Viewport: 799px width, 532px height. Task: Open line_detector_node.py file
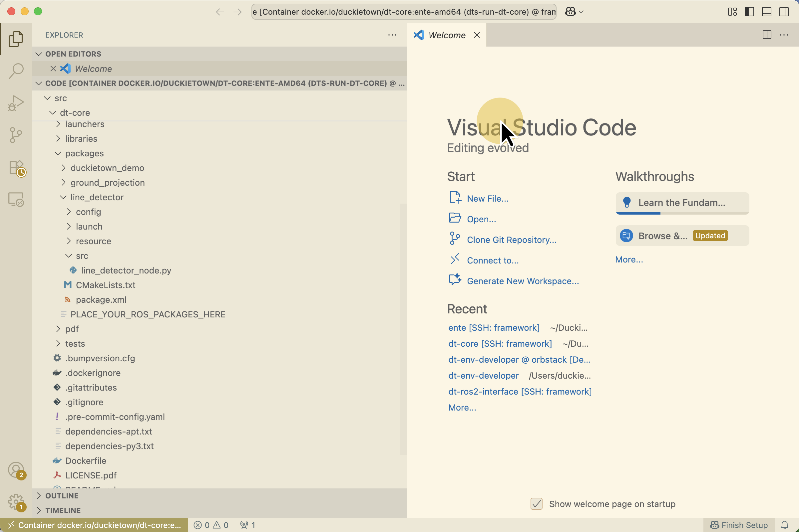point(126,270)
